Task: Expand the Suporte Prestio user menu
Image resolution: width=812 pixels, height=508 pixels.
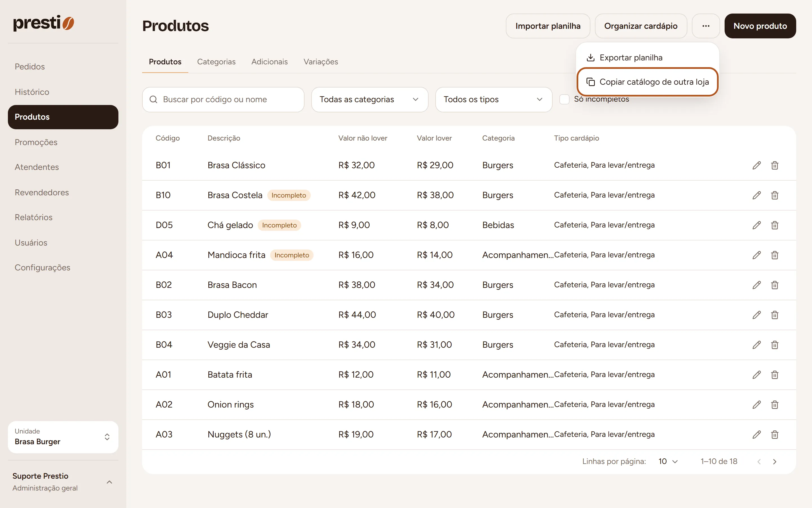Action: [63, 482]
